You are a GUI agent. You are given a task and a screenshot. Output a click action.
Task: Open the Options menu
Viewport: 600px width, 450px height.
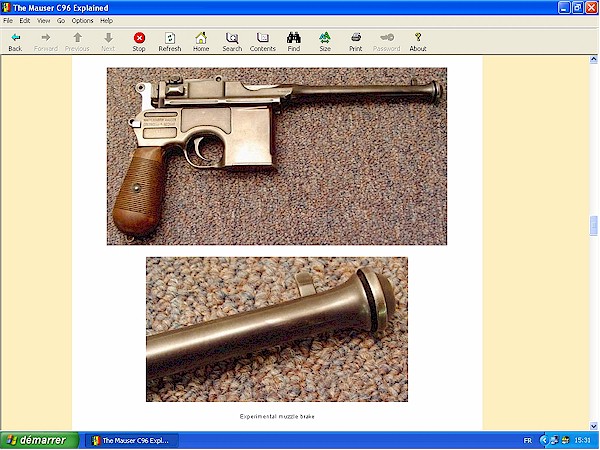point(82,21)
